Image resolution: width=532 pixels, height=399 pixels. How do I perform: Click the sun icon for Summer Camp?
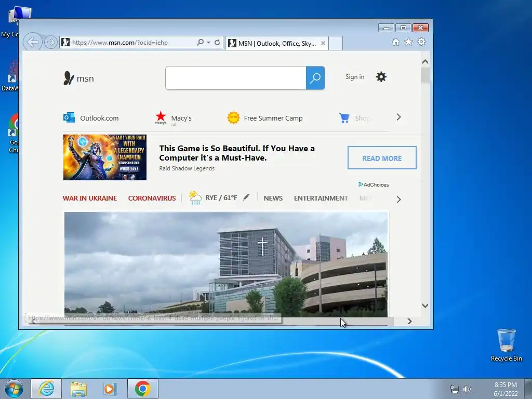(x=233, y=118)
